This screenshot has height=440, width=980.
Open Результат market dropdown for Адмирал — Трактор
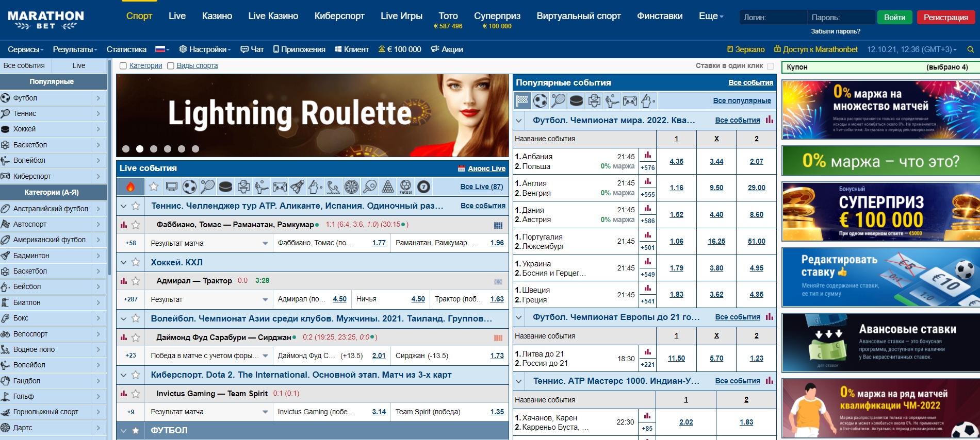pos(209,299)
